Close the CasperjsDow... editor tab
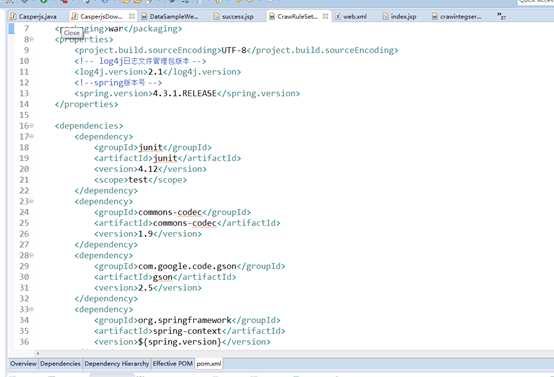 [x=131, y=16]
